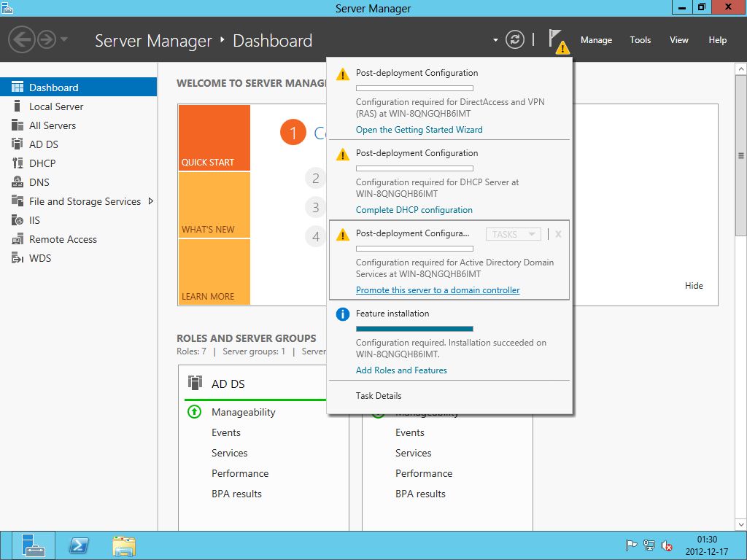Viewport: 747px width, 560px height.
Task: Click the Feature installation info icon
Action: [343, 314]
